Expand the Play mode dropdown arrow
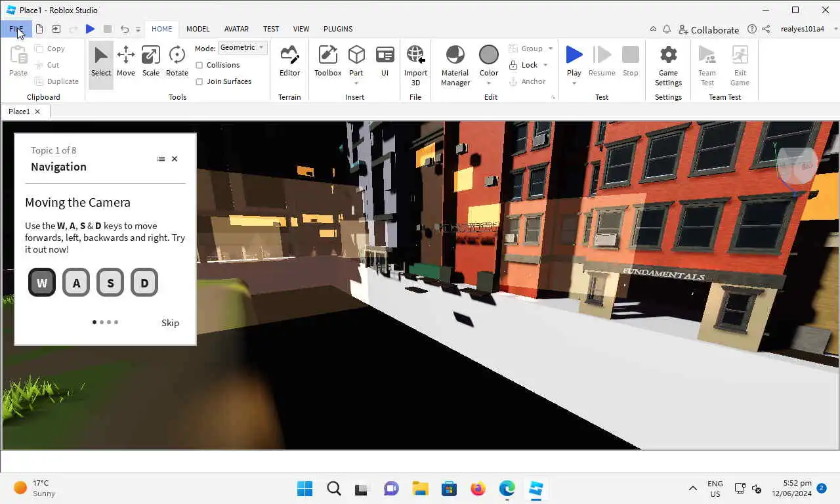The width and height of the screenshot is (840, 504). point(574,83)
